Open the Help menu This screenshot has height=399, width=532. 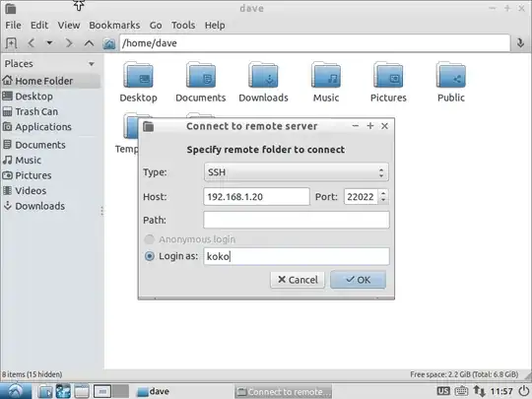(x=215, y=25)
